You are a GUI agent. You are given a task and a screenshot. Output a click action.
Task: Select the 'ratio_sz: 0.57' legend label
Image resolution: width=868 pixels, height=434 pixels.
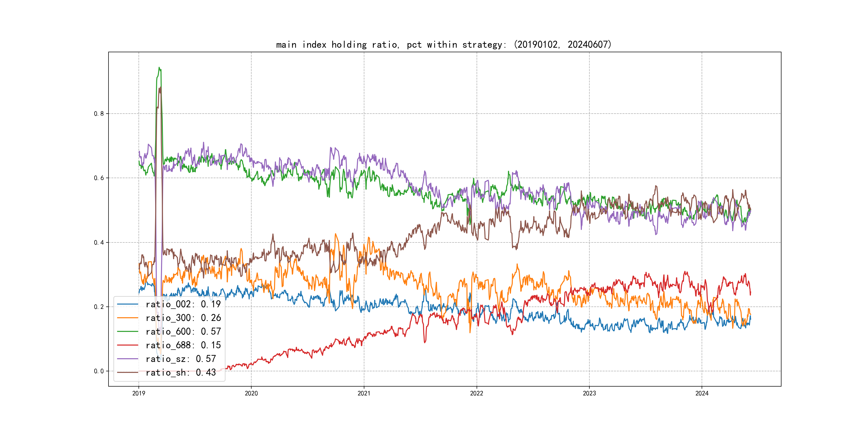click(181, 359)
